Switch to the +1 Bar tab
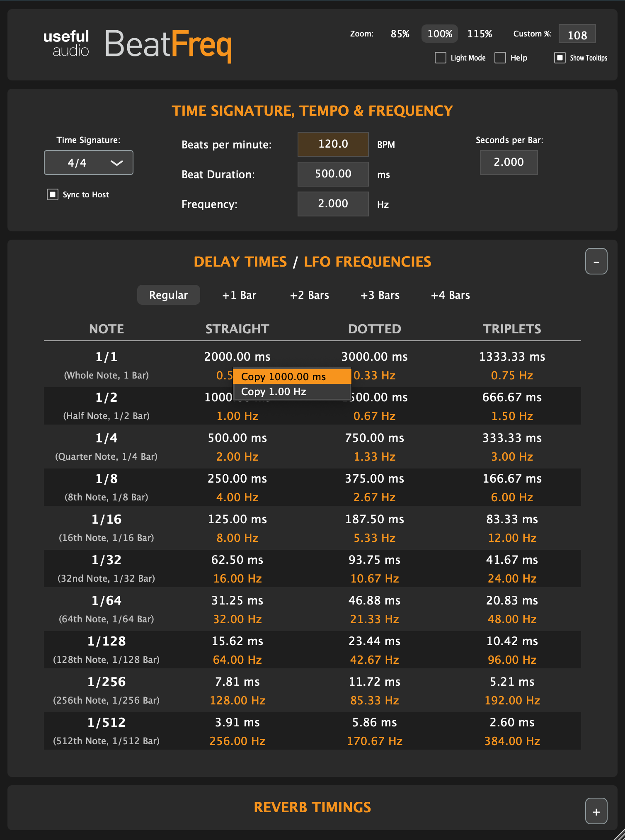Image resolution: width=625 pixels, height=840 pixels. pyautogui.click(x=239, y=295)
